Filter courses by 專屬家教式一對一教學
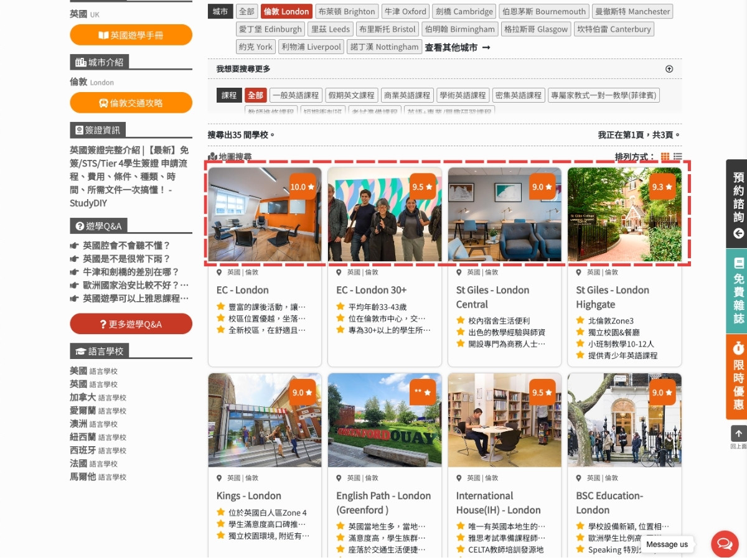The image size is (747, 560). pos(604,95)
